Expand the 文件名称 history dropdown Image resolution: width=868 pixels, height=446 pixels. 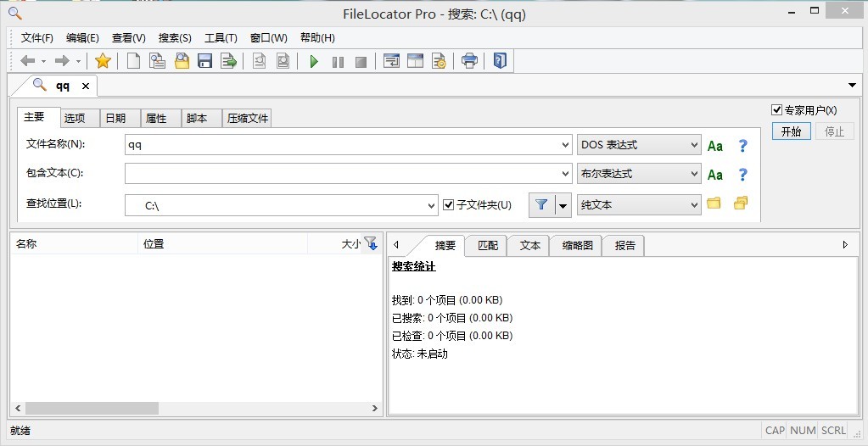[x=565, y=145]
